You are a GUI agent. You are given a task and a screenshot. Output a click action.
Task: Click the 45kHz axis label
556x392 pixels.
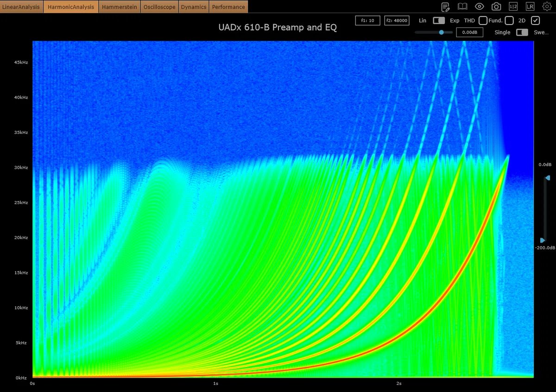pyautogui.click(x=20, y=62)
